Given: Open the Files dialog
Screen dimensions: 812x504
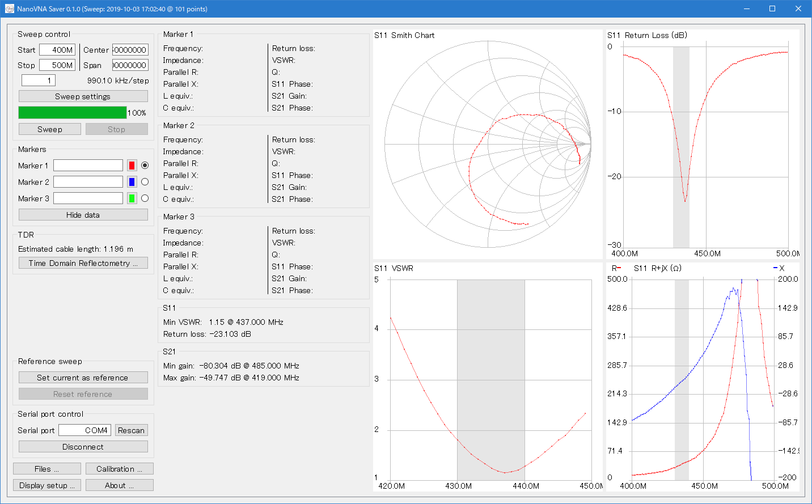Looking at the screenshot, I should pyautogui.click(x=46, y=469).
